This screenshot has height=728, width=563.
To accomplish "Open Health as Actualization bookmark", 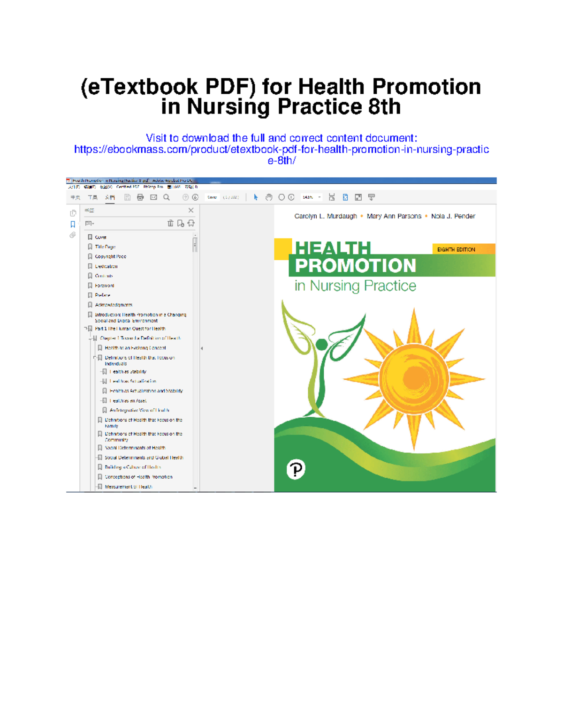I will 133,381.
